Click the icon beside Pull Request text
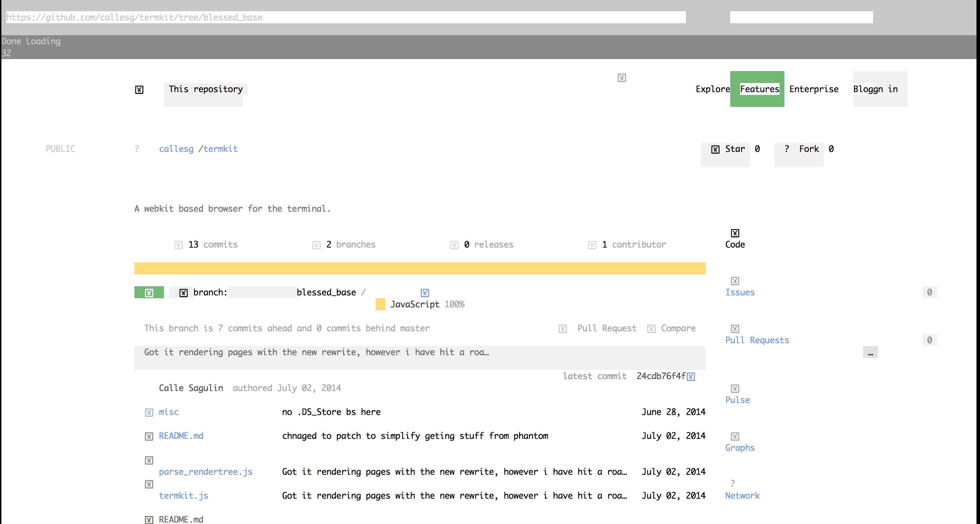Image resolution: width=980 pixels, height=524 pixels. pyautogui.click(x=563, y=328)
